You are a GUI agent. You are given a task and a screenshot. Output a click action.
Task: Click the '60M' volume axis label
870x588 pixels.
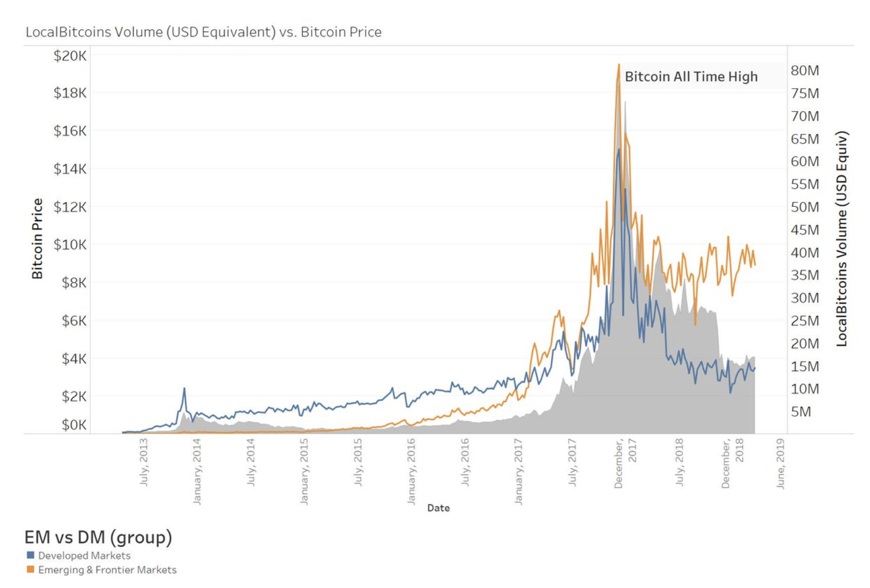805,161
